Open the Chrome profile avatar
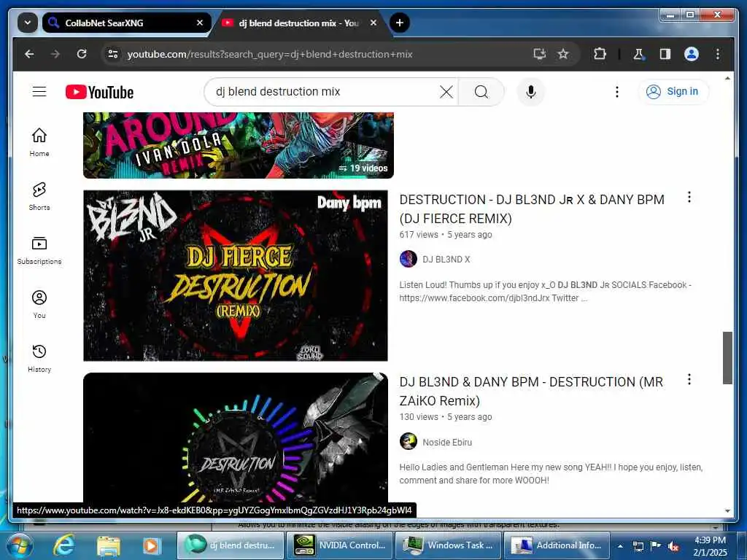Image resolution: width=747 pixels, height=560 pixels. (692, 54)
